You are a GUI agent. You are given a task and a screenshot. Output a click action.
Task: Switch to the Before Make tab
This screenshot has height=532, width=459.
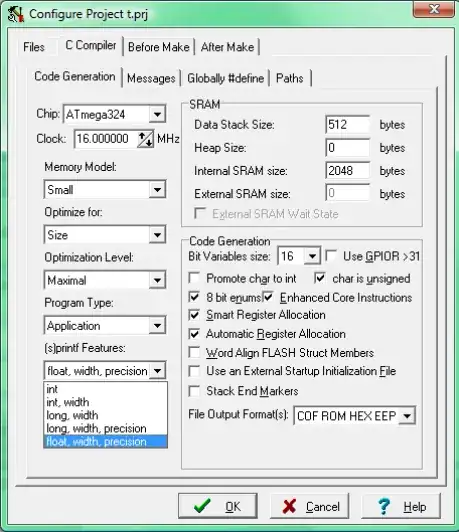point(159,47)
